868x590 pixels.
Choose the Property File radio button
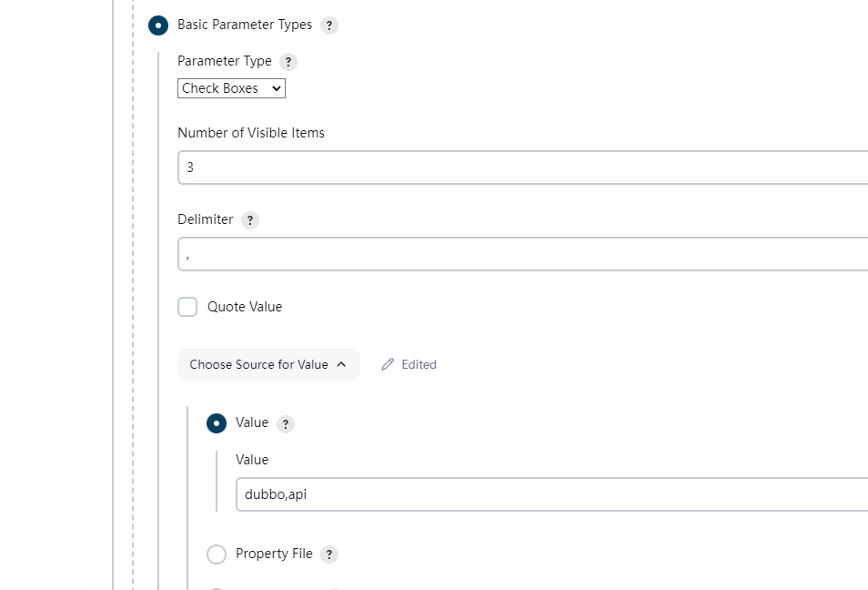tap(217, 554)
